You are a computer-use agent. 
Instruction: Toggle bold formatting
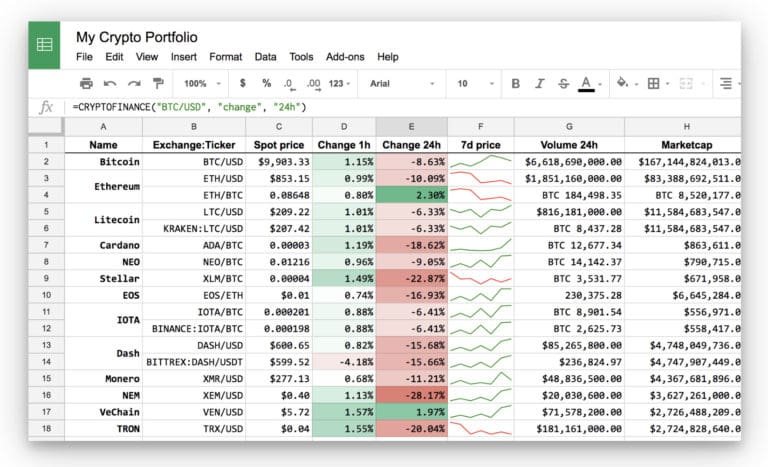coord(515,84)
